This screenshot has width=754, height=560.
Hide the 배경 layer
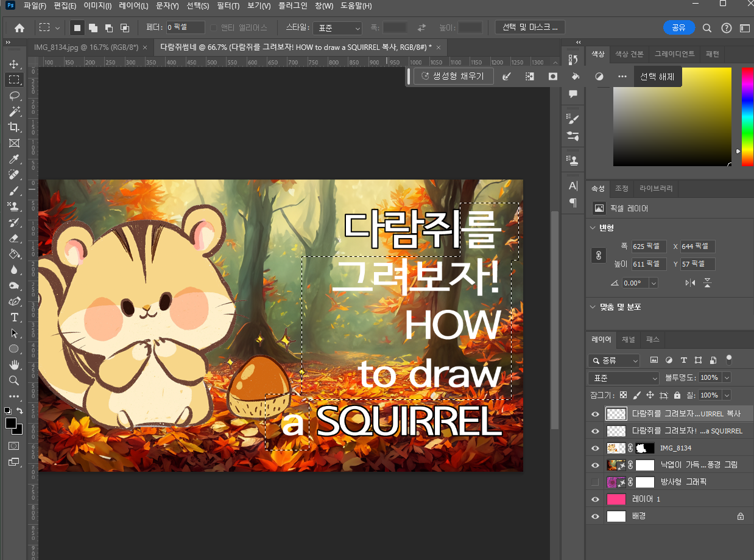coord(596,516)
